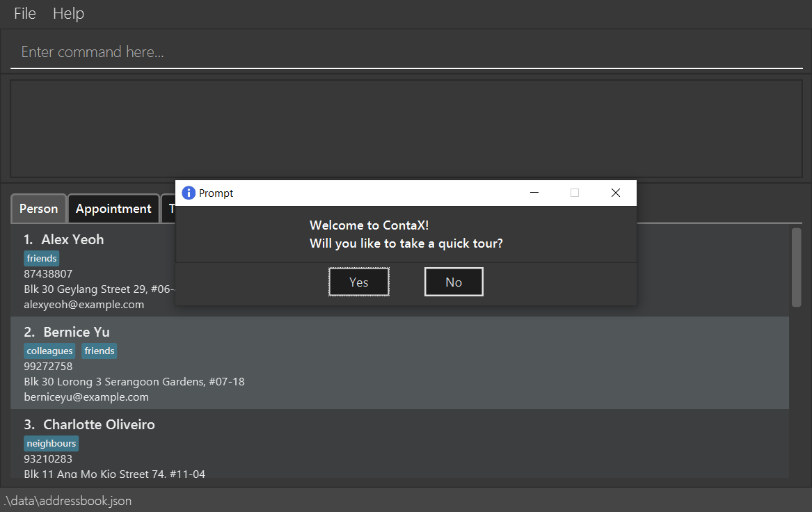Click the friends tag under Bernice Yu

pyautogui.click(x=99, y=351)
